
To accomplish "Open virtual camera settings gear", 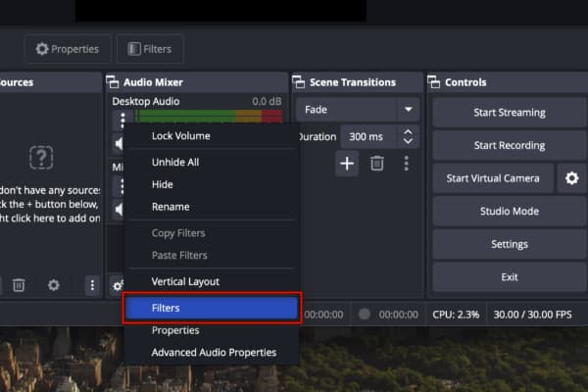I will pyautogui.click(x=571, y=178).
